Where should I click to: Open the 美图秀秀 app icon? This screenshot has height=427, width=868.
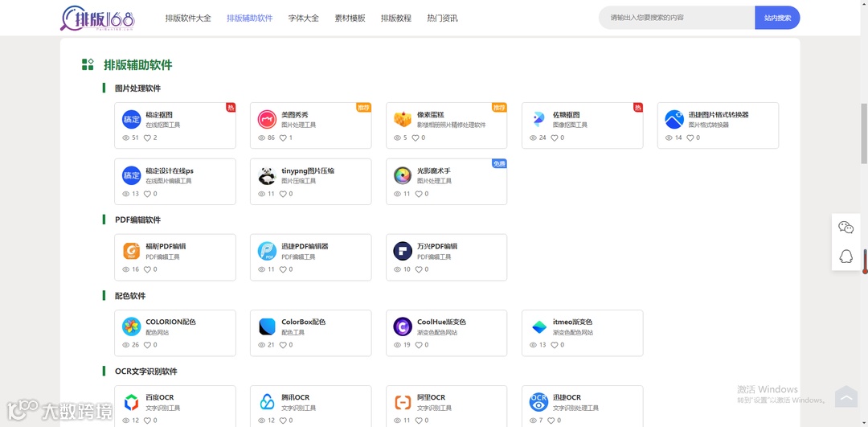(x=268, y=120)
